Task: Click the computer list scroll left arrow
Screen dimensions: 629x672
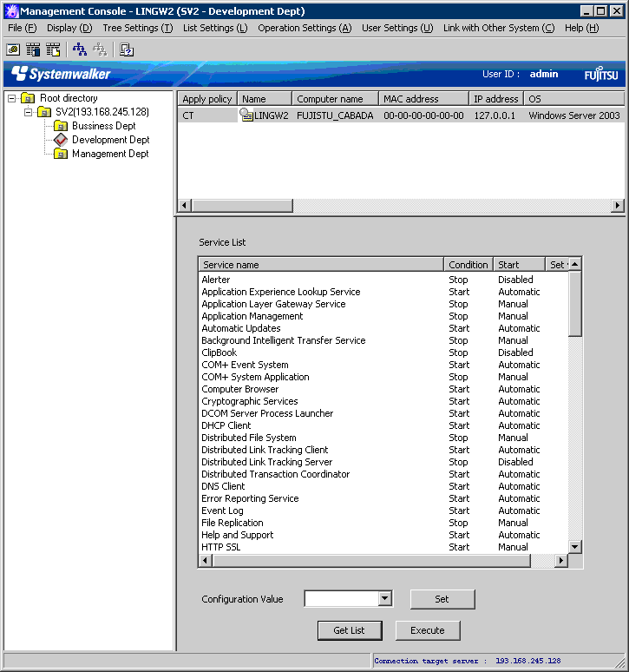Action: pos(185,205)
